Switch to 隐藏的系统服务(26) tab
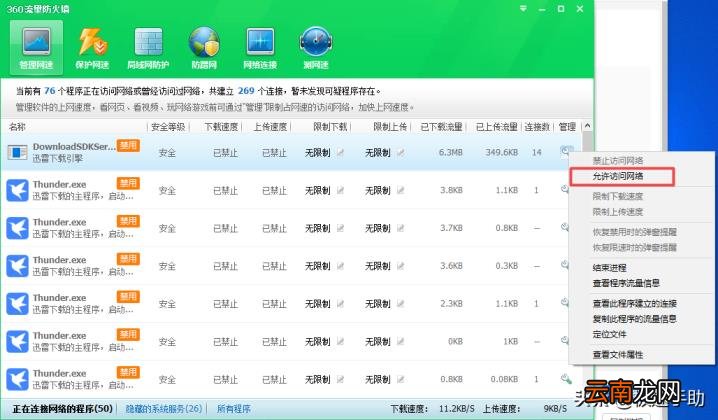The height and width of the screenshot is (420, 718). tap(163, 409)
